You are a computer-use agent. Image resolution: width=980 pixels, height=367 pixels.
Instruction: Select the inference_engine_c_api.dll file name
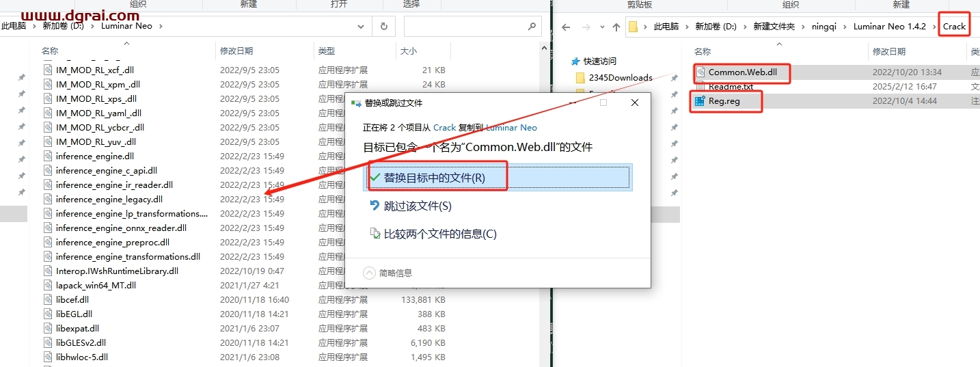point(107,170)
